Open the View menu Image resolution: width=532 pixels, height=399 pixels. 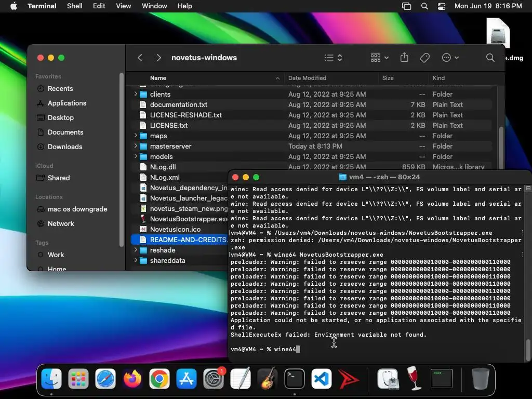click(124, 6)
